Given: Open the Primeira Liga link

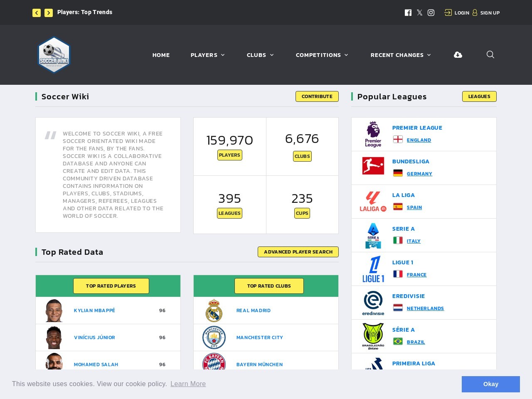Looking at the screenshot, I should (x=414, y=363).
